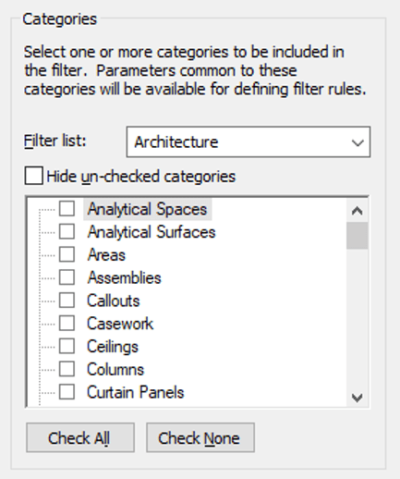Check the Analytical Spaces category box
400x479 pixels.
[67, 209]
